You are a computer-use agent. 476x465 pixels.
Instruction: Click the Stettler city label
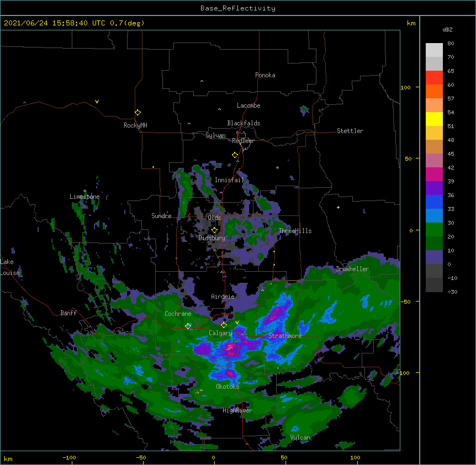click(350, 131)
